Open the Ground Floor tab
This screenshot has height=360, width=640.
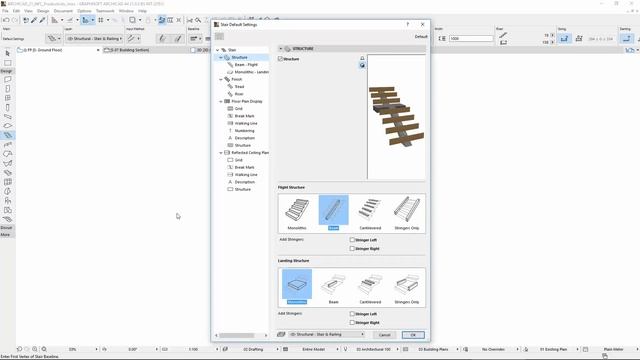[x=44, y=50]
